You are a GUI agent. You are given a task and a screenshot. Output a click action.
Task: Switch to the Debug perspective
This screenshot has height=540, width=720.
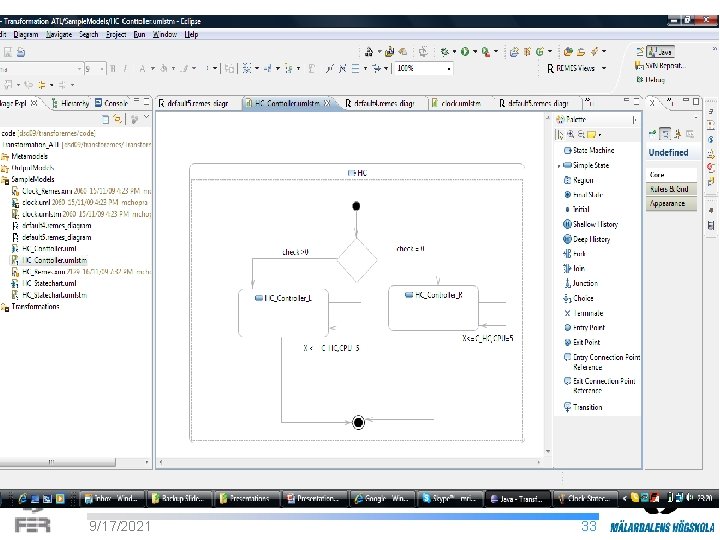pos(651,79)
